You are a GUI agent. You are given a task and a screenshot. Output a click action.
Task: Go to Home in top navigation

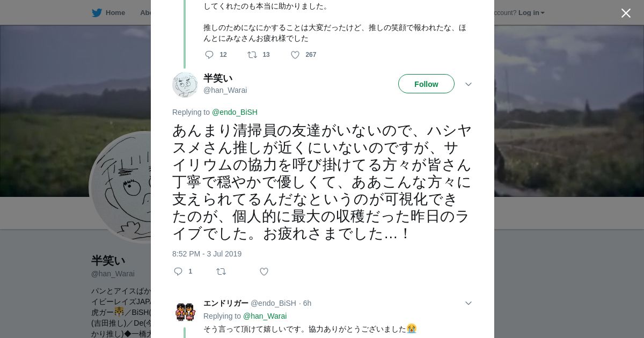coord(115,13)
